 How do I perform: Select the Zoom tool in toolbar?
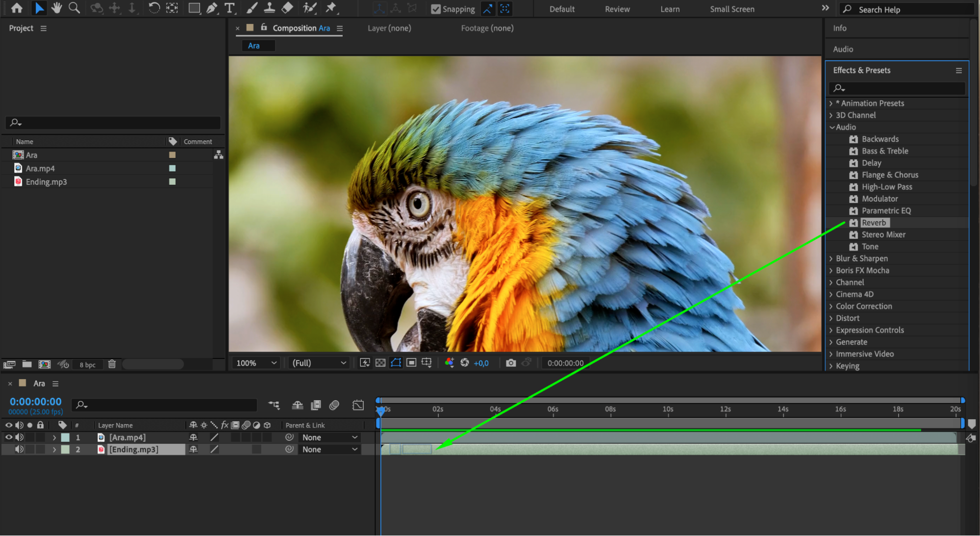(74, 8)
